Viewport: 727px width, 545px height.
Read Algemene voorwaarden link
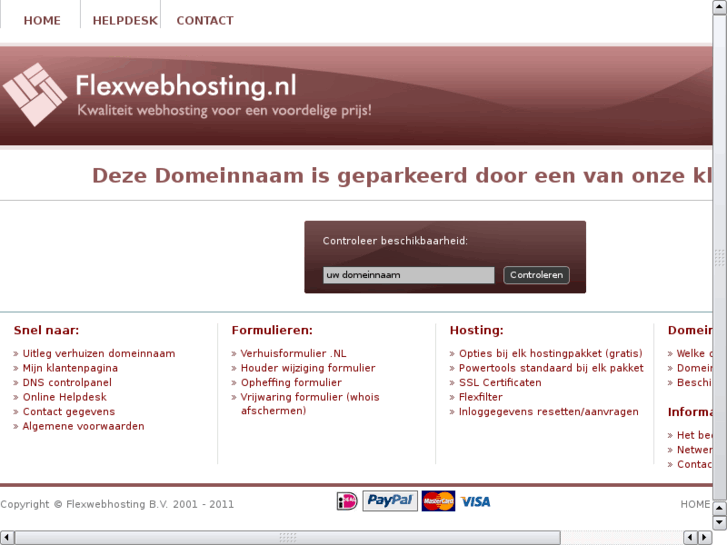coord(83,426)
